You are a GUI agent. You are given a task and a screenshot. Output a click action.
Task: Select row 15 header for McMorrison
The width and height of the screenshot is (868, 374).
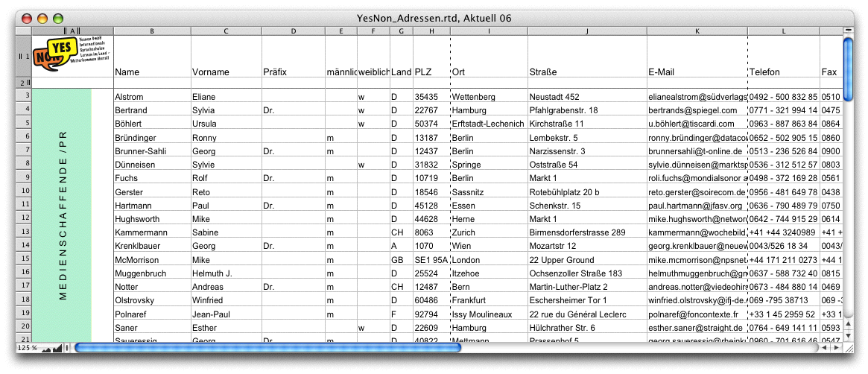23,259
